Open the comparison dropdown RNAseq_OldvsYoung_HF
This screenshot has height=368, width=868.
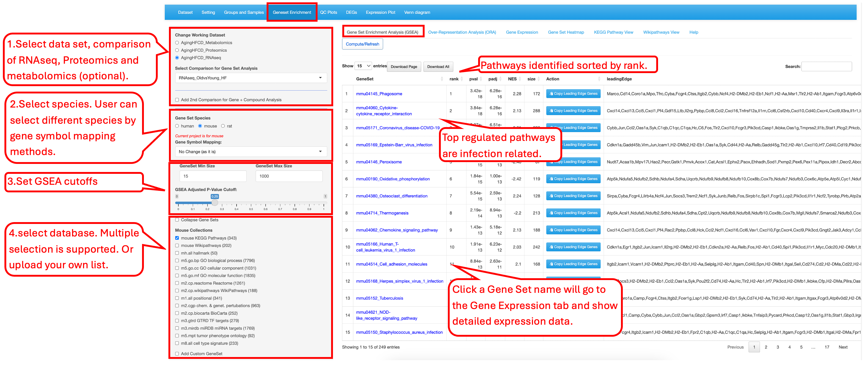coord(251,78)
